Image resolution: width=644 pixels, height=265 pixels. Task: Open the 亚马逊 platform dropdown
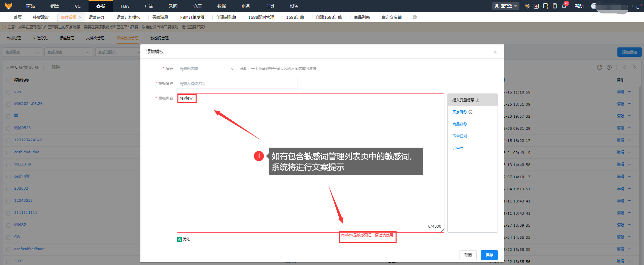point(506,6)
